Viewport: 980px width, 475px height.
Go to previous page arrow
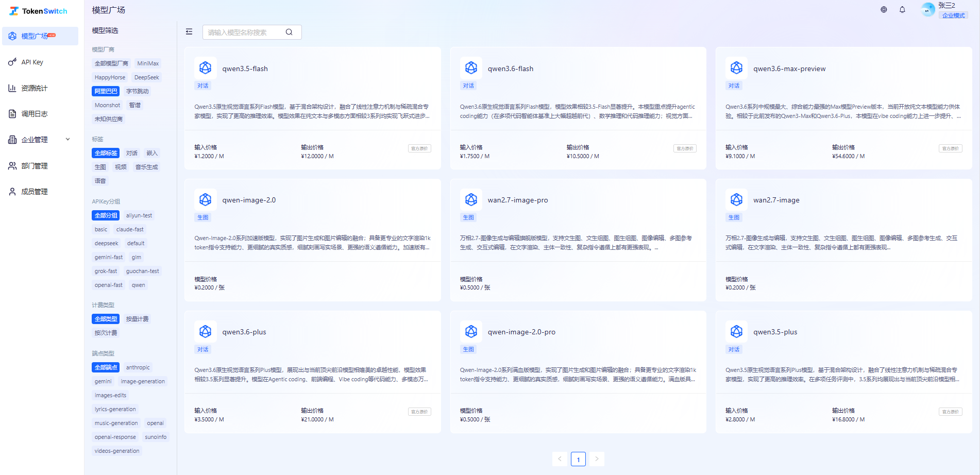(560, 459)
